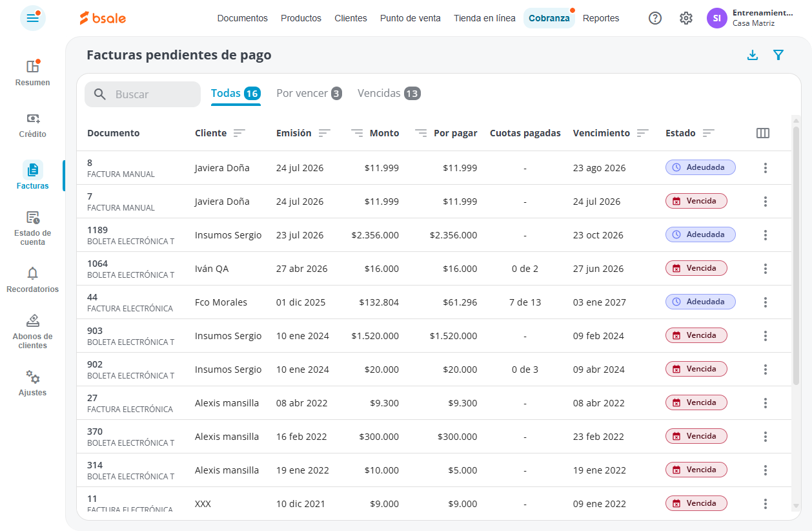The width and height of the screenshot is (812, 531).
Task: Open Recordatorios in the sidebar
Action: [33, 280]
